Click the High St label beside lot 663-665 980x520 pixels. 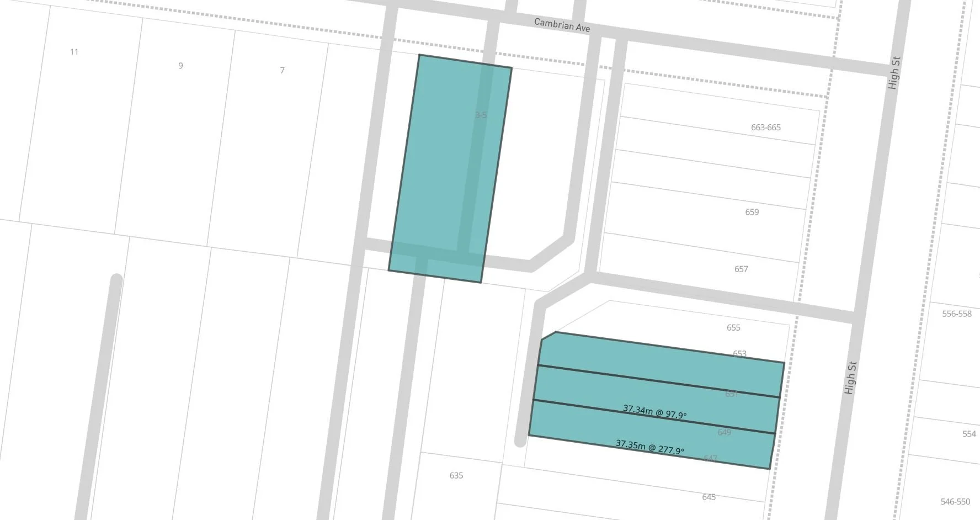pyautogui.click(x=894, y=73)
